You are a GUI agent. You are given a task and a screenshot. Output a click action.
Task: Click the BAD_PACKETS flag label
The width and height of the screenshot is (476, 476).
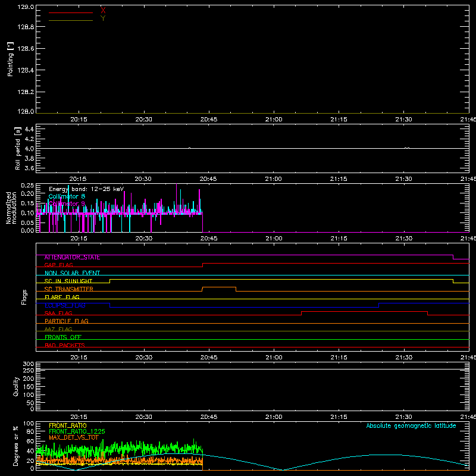pyautogui.click(x=65, y=346)
